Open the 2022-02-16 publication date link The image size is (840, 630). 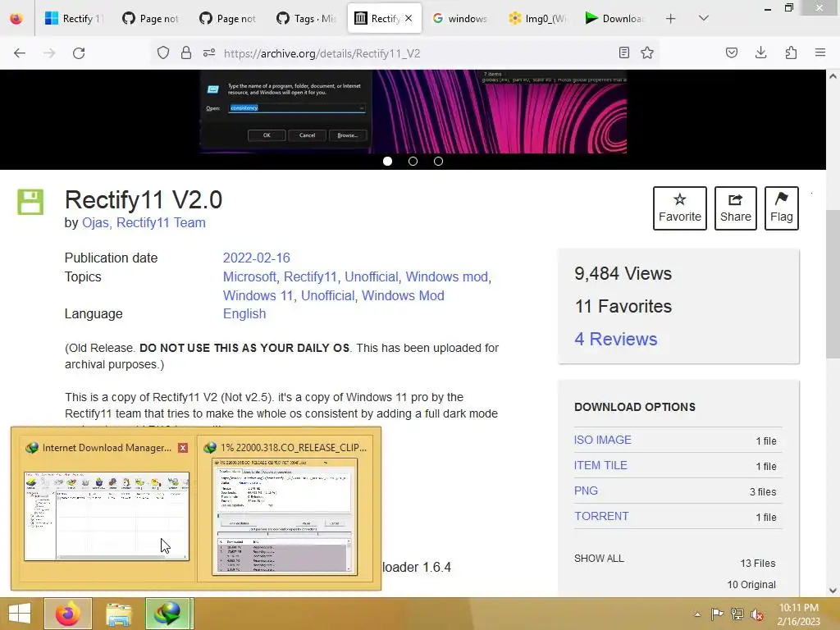click(256, 258)
